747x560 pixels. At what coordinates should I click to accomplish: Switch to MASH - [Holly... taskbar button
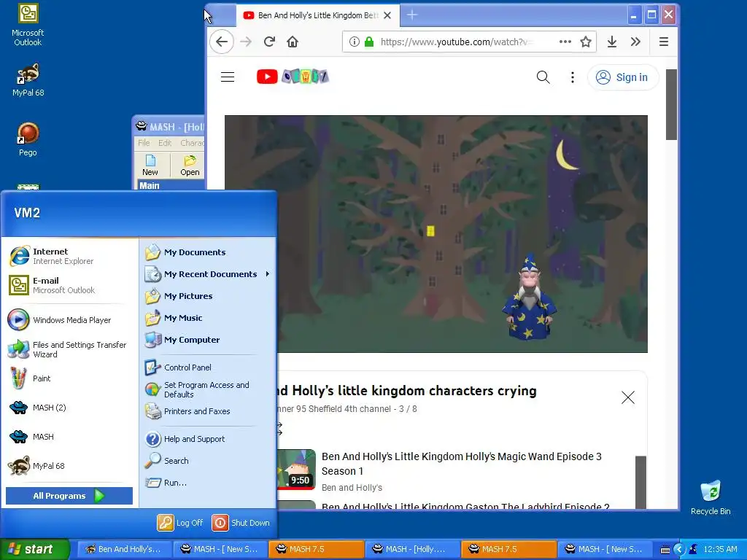pyautogui.click(x=413, y=549)
